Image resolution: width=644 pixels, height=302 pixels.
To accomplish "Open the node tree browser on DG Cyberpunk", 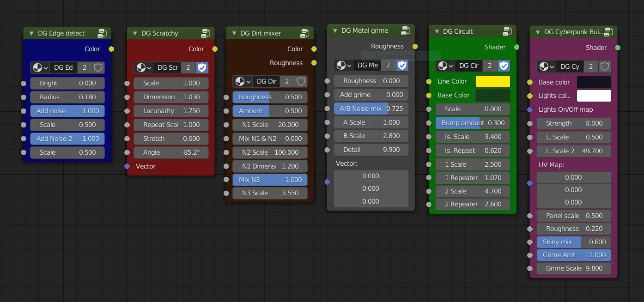I will (546, 66).
